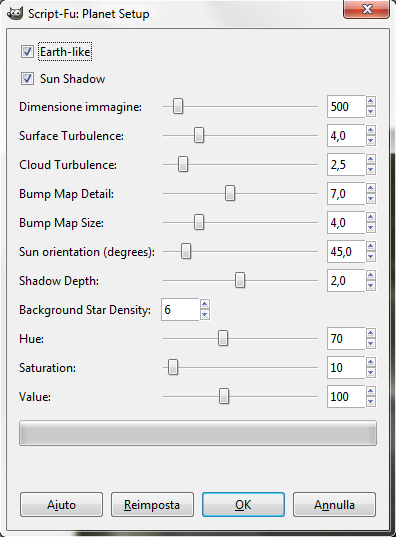
Task: Decrease Hue with down arrow
Action: [371, 344]
